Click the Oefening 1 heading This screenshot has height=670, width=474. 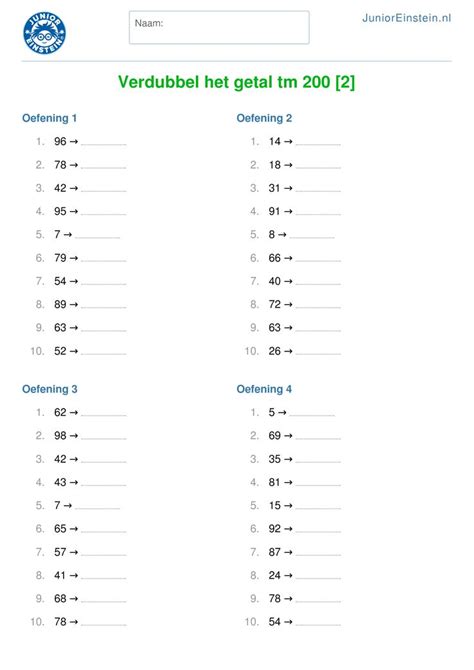pyautogui.click(x=50, y=118)
